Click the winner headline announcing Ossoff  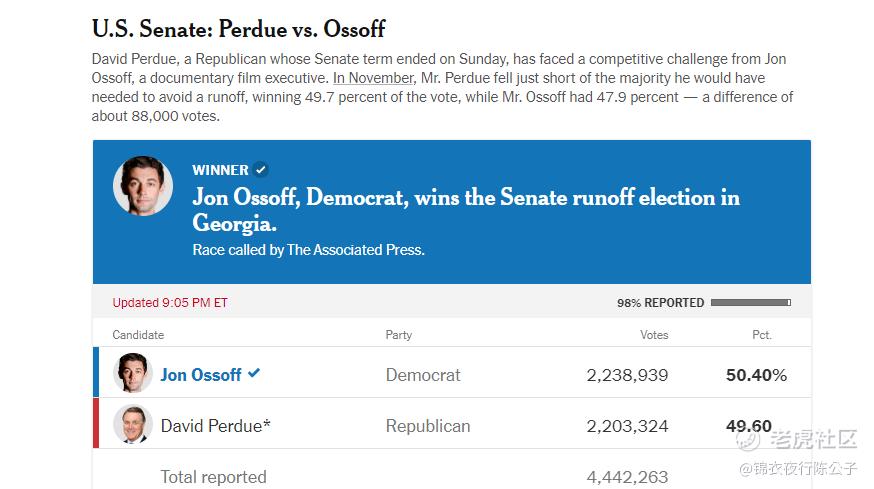click(x=466, y=210)
